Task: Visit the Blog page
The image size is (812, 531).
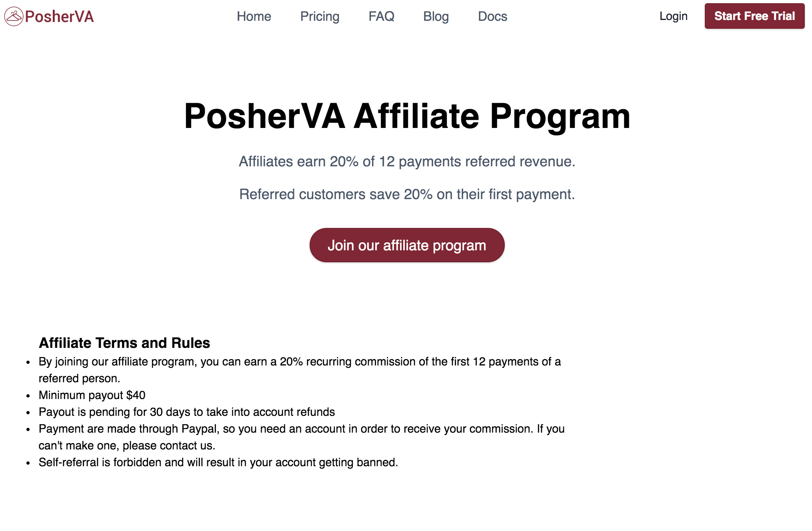Action: pos(436,16)
